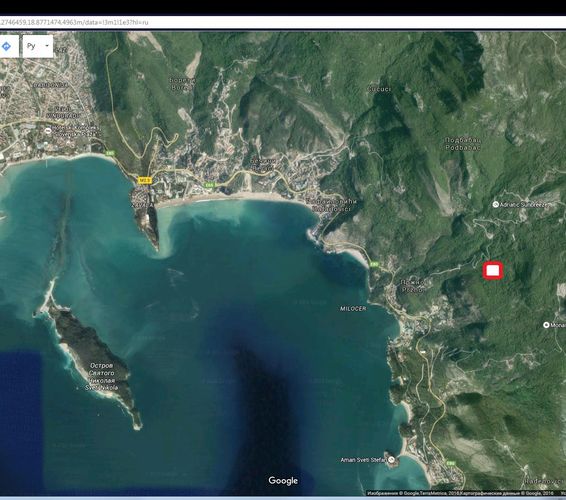Viewport: 566px width, 500px height.
Task: Focus the browser address bar URL
Action: coord(74,22)
